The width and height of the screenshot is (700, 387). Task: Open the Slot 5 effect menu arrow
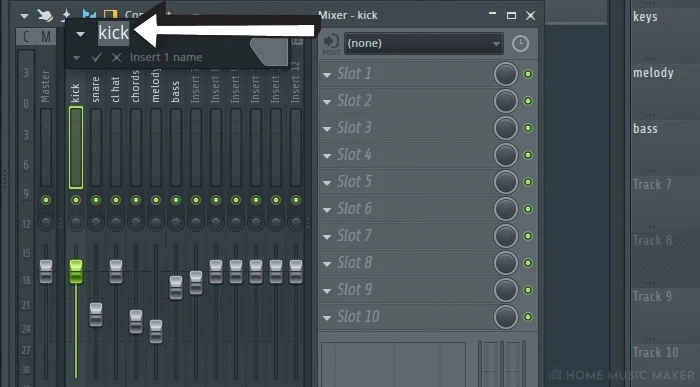327,183
